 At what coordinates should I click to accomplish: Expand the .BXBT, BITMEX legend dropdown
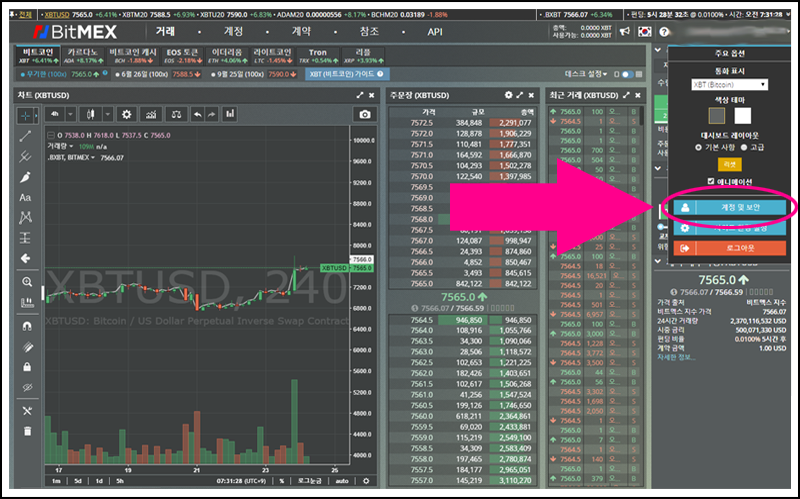point(93,158)
